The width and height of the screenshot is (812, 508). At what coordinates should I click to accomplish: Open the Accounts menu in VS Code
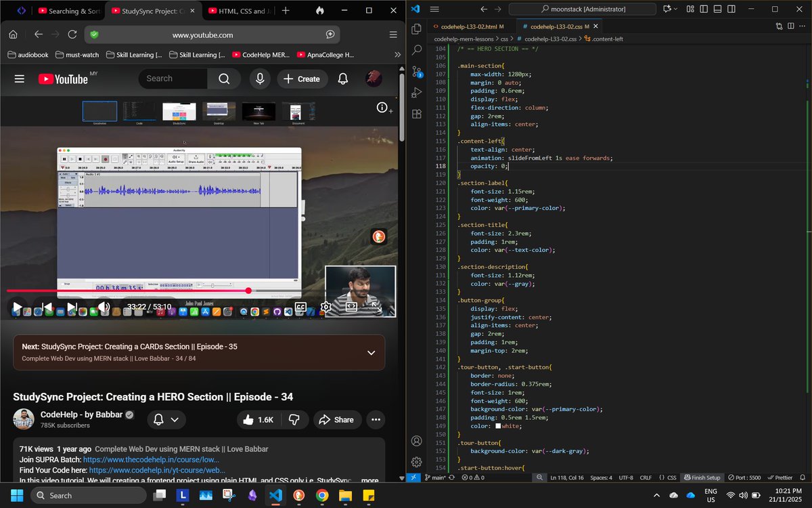pos(417,441)
